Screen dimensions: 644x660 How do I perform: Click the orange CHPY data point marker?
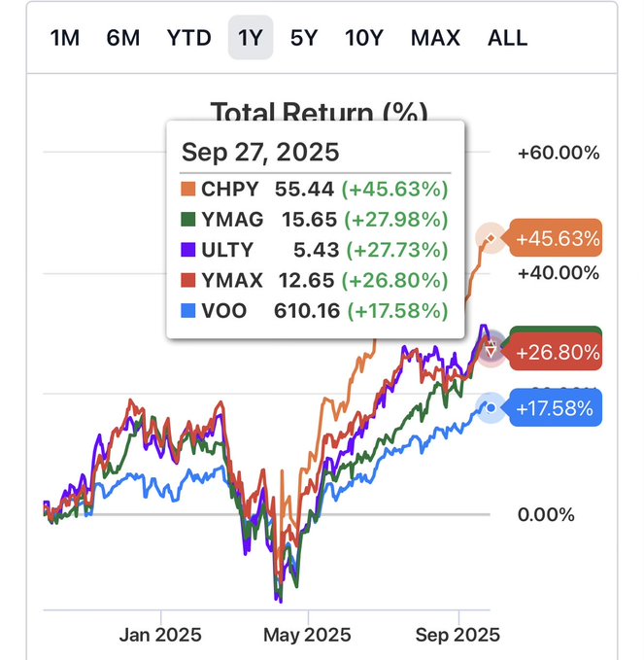[x=491, y=238]
